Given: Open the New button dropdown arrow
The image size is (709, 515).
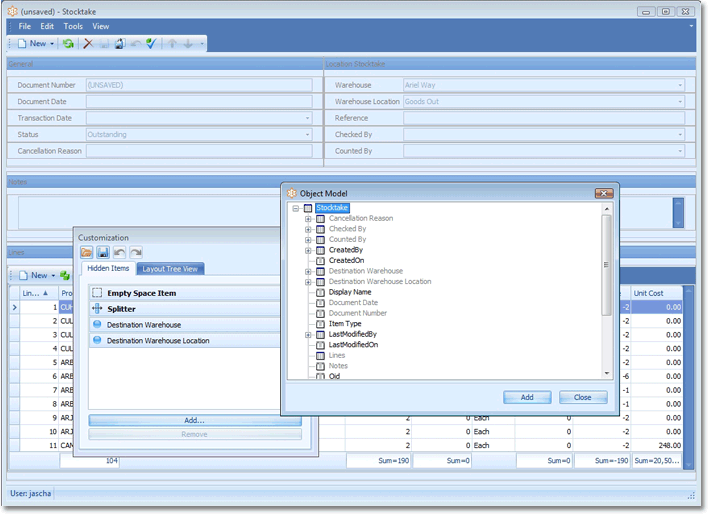Looking at the screenshot, I should (x=52, y=44).
